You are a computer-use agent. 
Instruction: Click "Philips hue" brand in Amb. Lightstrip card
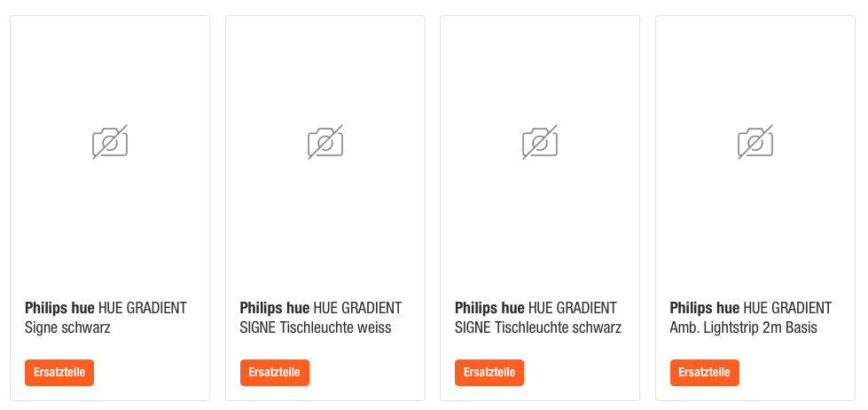point(705,309)
